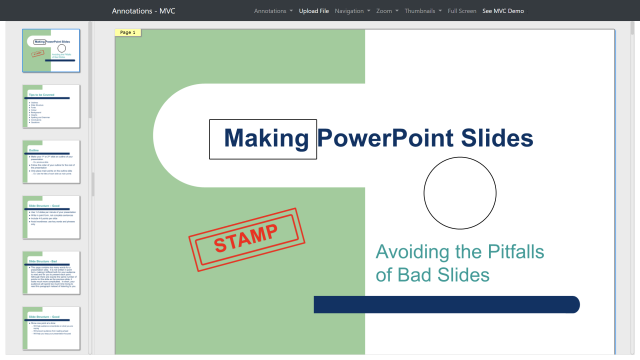
Task: Click the Page 1 yellow label
Action: tap(128, 32)
